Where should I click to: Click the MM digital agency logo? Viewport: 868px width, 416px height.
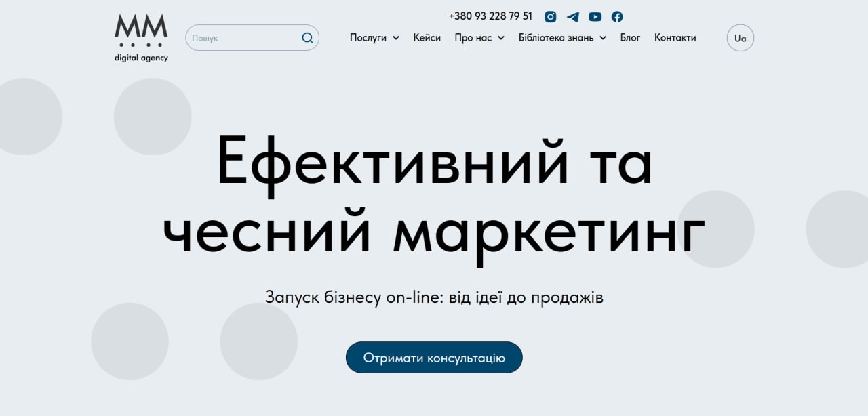point(141,38)
